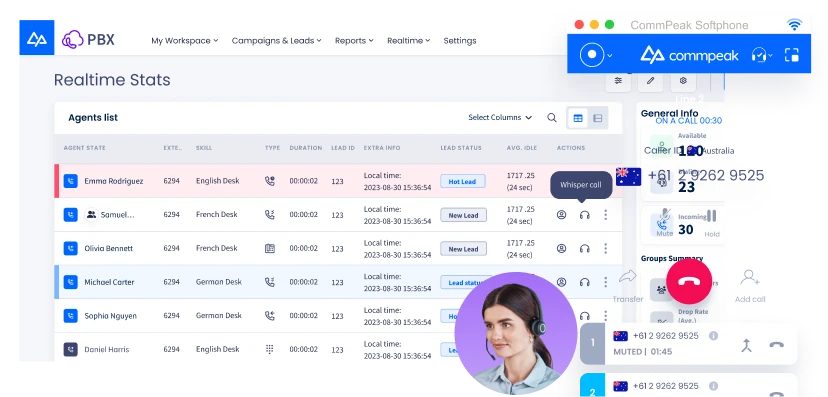Click spy agent icon in Samuel's row
Image resolution: width=828 pixels, height=397 pixels.
(x=561, y=215)
